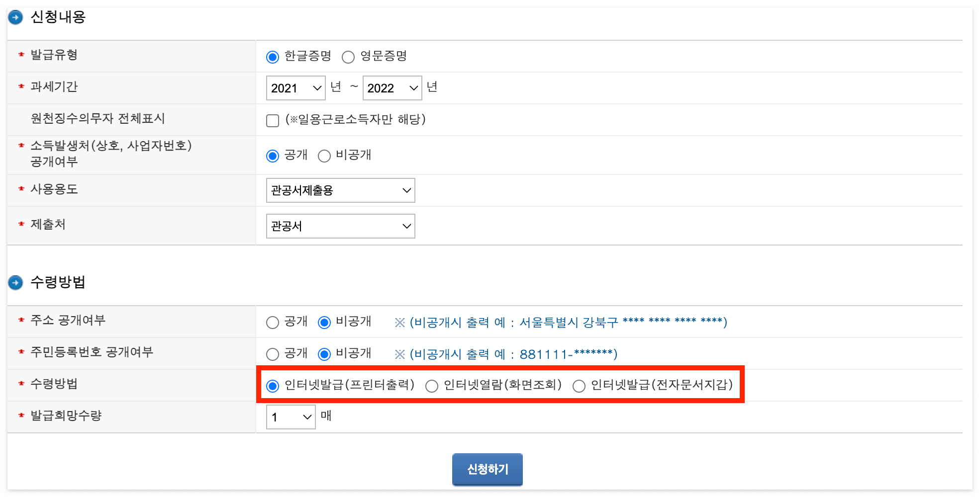
Task: Select 공개 for income source disclosure
Action: click(x=272, y=156)
